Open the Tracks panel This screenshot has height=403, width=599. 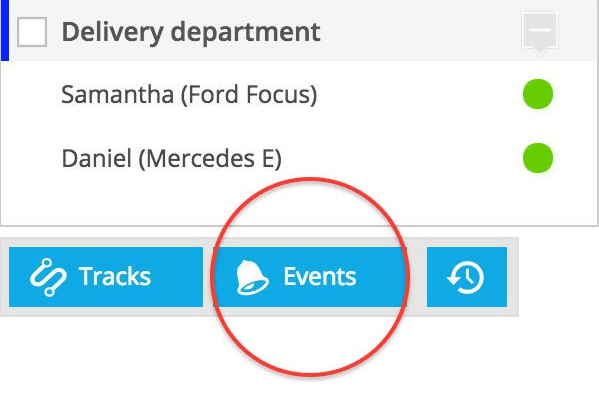pyautogui.click(x=106, y=277)
